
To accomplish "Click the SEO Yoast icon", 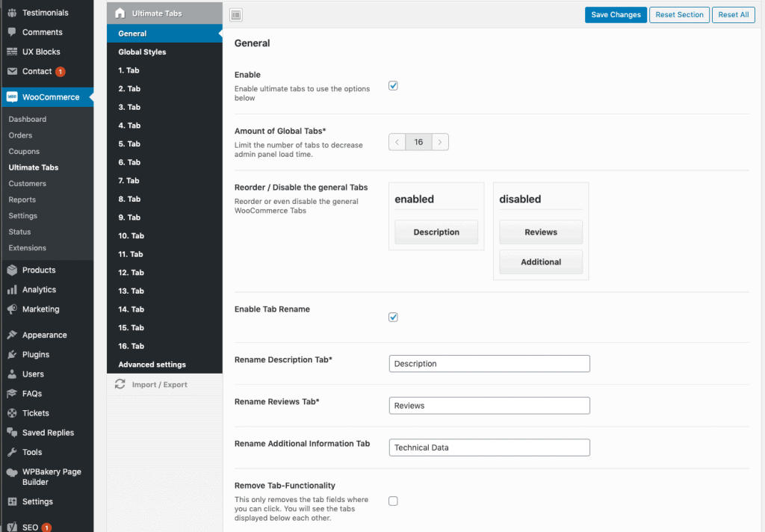I will (12, 527).
